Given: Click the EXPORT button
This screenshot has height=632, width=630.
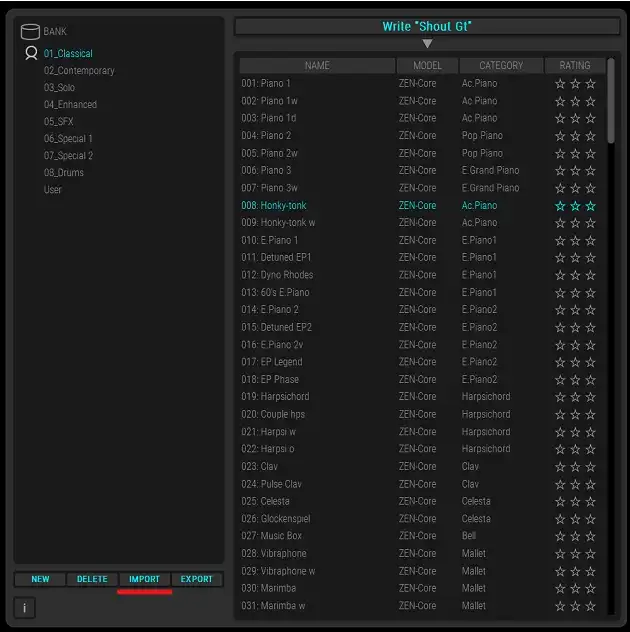Looking at the screenshot, I should click(196, 579).
